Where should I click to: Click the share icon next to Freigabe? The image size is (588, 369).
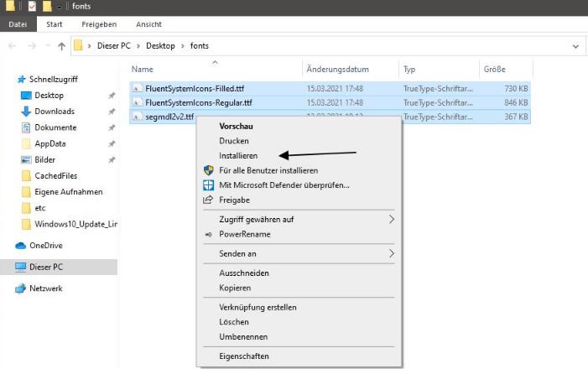click(208, 200)
